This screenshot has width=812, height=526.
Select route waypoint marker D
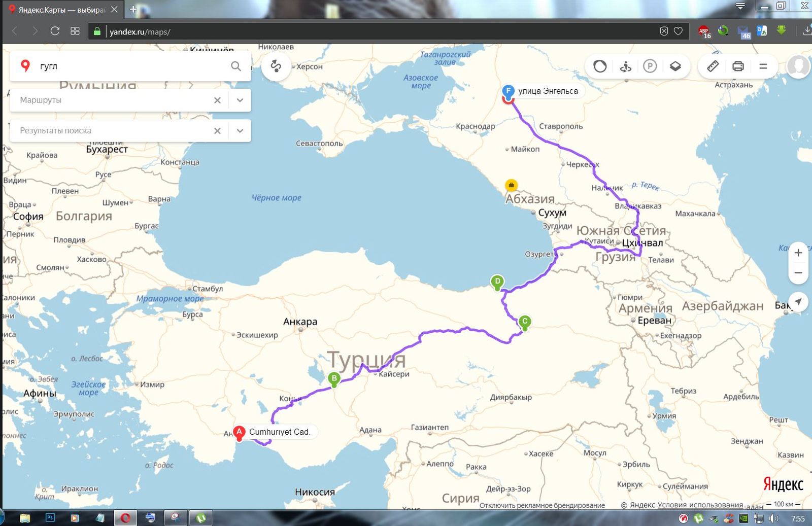[497, 282]
